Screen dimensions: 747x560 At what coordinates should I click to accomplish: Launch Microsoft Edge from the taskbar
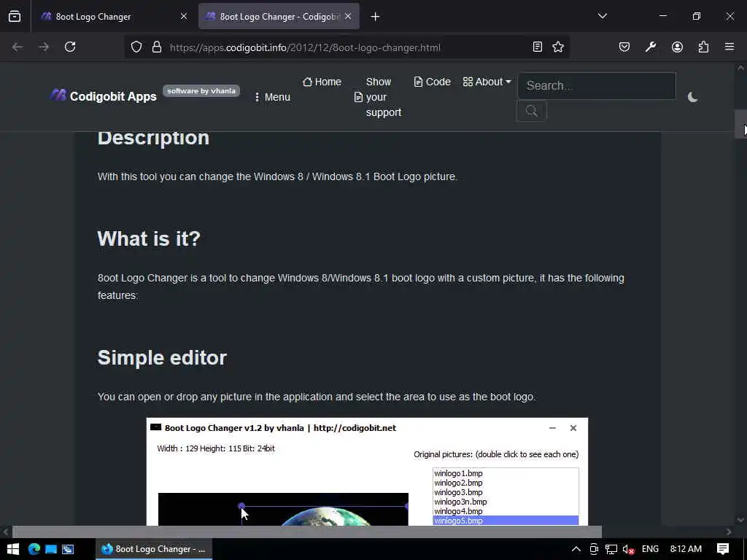(34, 549)
